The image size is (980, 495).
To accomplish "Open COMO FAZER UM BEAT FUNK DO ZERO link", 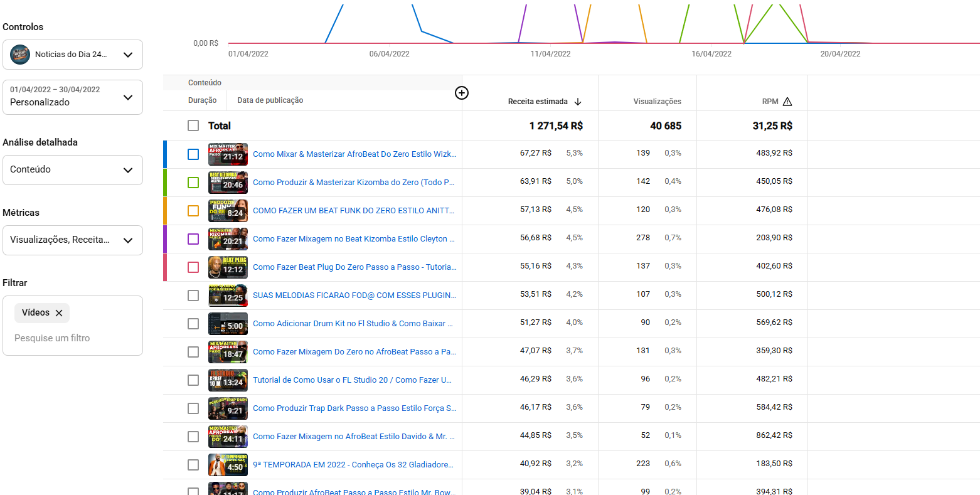I will point(354,211).
